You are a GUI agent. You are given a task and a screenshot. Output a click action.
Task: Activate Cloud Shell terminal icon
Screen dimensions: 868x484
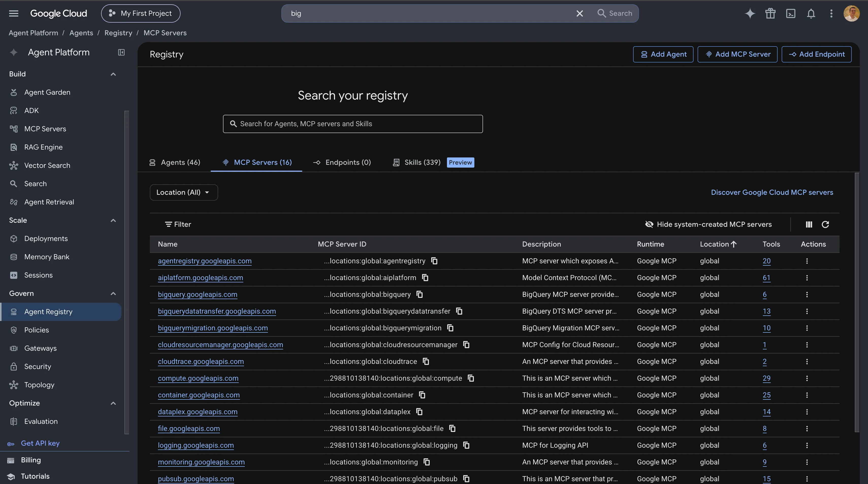click(x=791, y=13)
